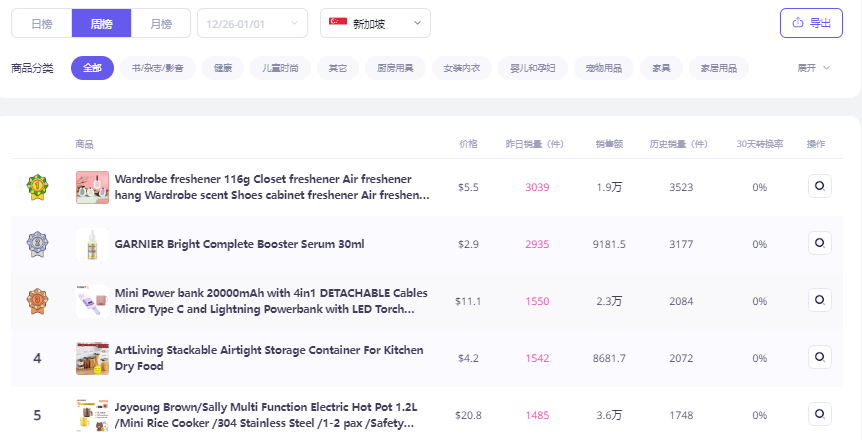Click the 历史销量（件）column header
The image size is (862, 440).
pos(678,144)
